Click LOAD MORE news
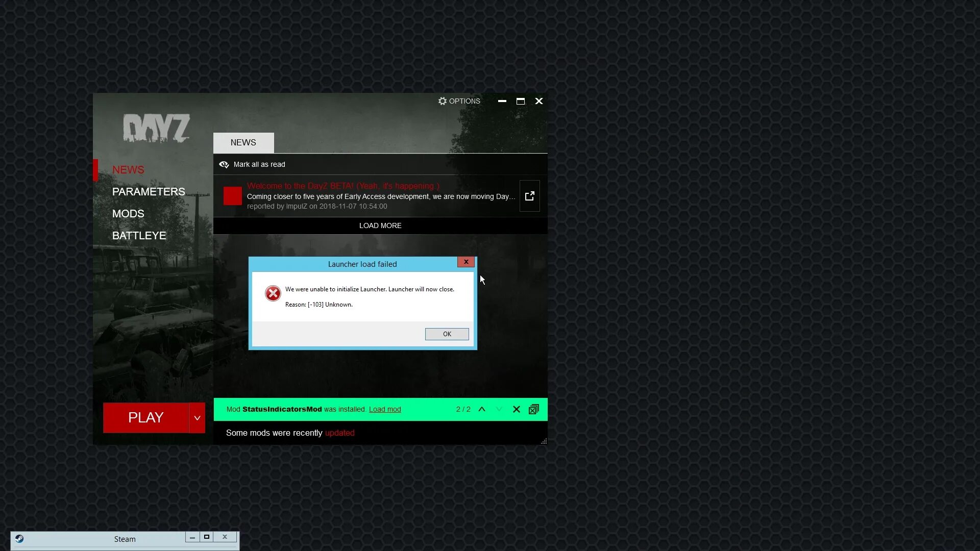 pyautogui.click(x=380, y=226)
